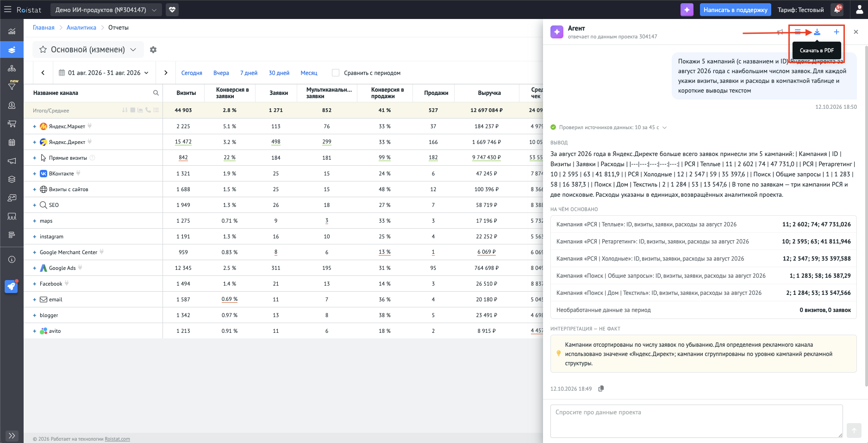The image size is (868, 443).
Task: Open the info circle sidebar icon
Action: pyautogui.click(x=12, y=259)
